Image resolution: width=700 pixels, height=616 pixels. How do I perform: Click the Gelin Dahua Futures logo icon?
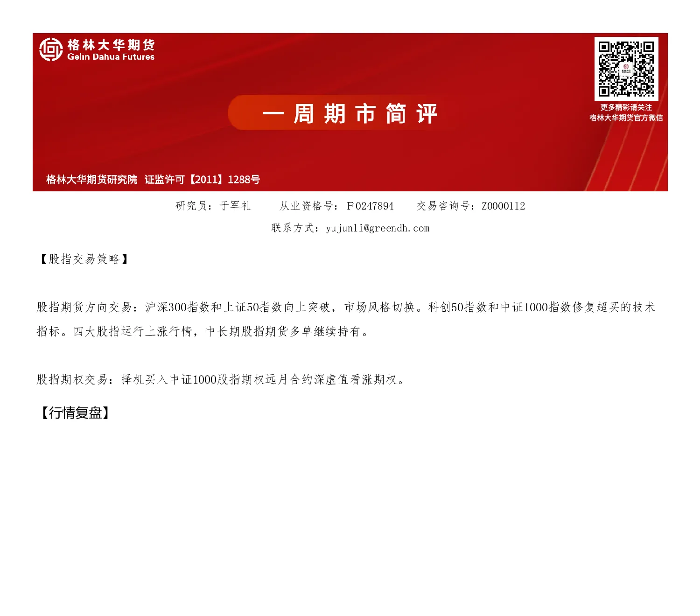[x=51, y=49]
